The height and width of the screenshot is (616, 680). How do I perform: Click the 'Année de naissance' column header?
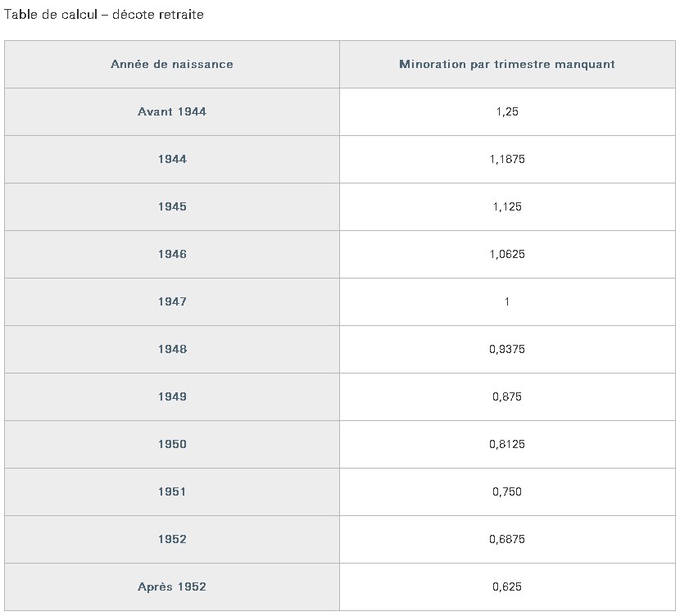point(172,64)
